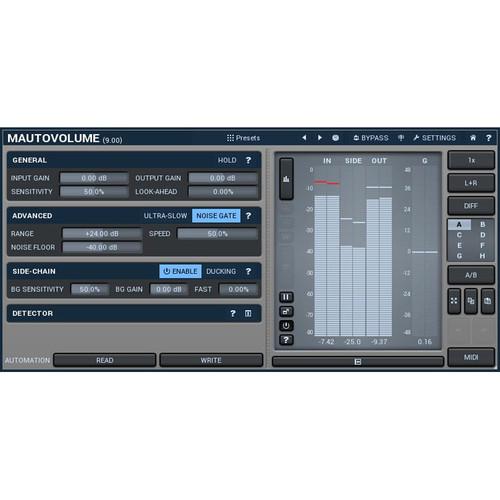This screenshot has height=500, width=500.
Task: Select preset slot G
Action: [x=459, y=256]
